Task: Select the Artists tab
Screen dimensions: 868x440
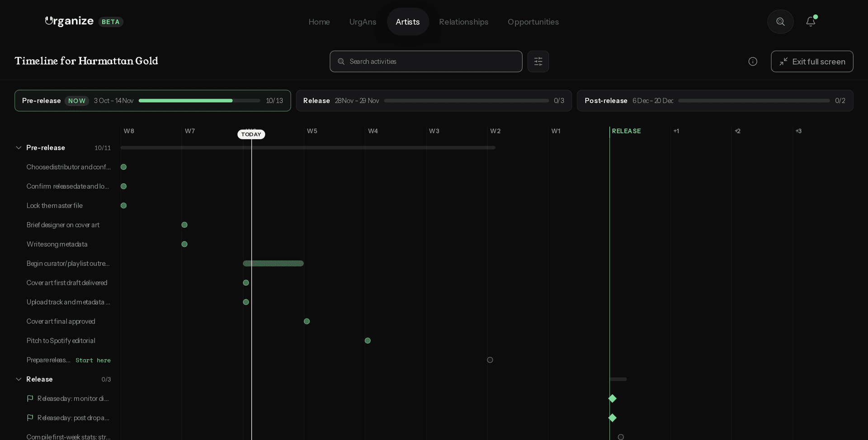Action: click(408, 22)
